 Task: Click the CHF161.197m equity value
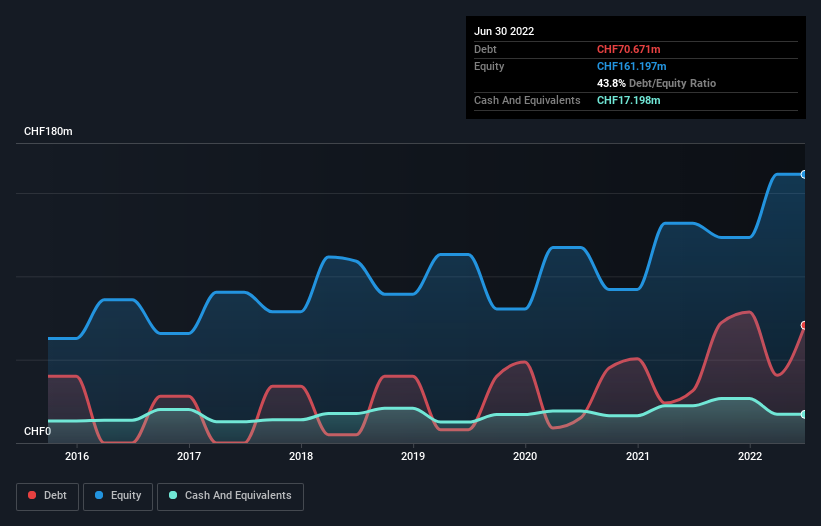(631, 66)
